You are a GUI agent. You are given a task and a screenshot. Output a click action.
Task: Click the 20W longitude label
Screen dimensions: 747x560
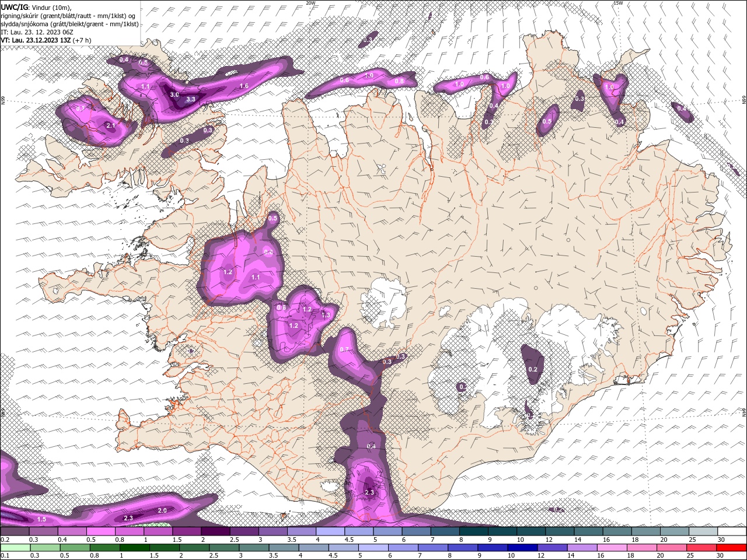tap(310, 3)
